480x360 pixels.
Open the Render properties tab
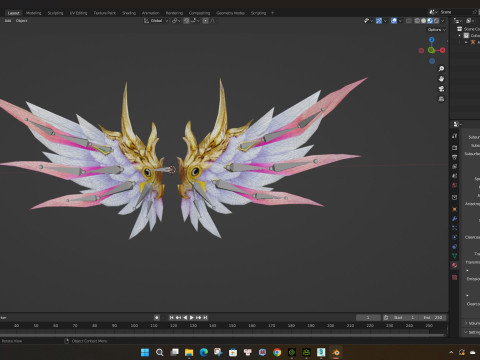pos(455,147)
